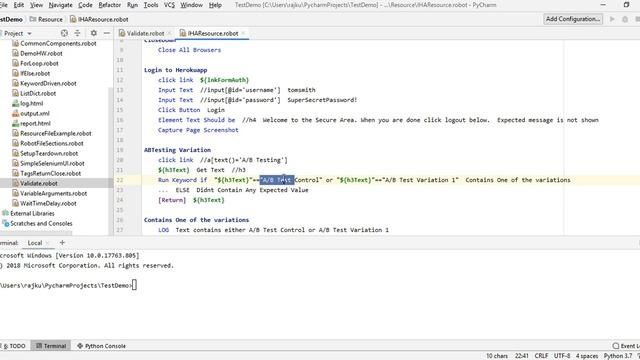The image size is (640, 360).
Task: Select Validate.robot in project tree
Action: click(39, 183)
